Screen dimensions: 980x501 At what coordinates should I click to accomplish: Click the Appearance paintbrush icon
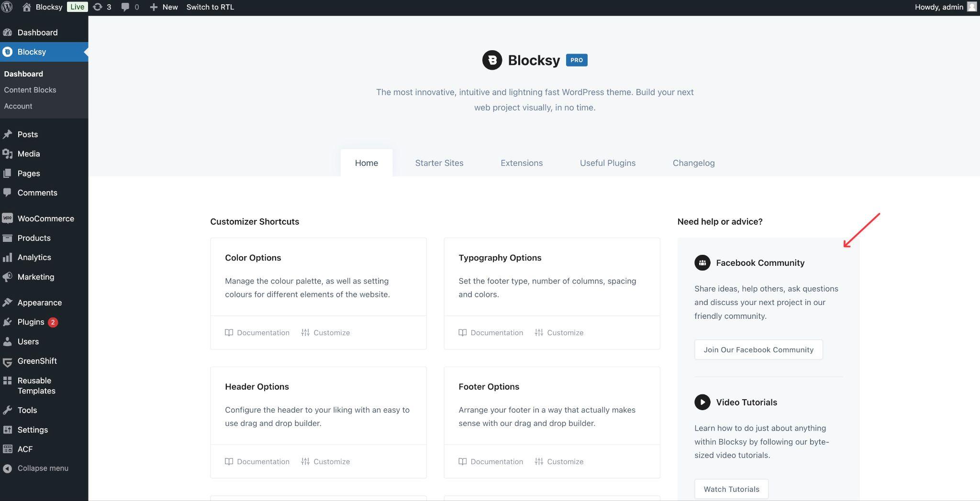7,303
